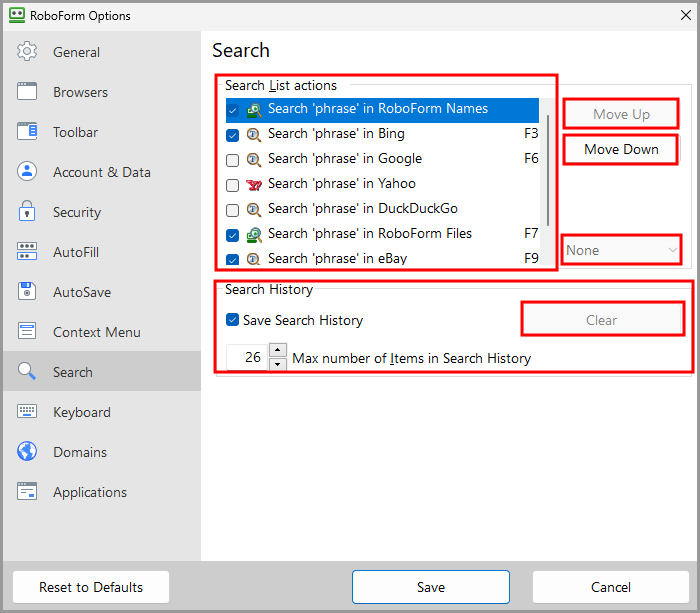Toggle the Save Search History checkbox
700x613 pixels.
pyautogui.click(x=233, y=320)
